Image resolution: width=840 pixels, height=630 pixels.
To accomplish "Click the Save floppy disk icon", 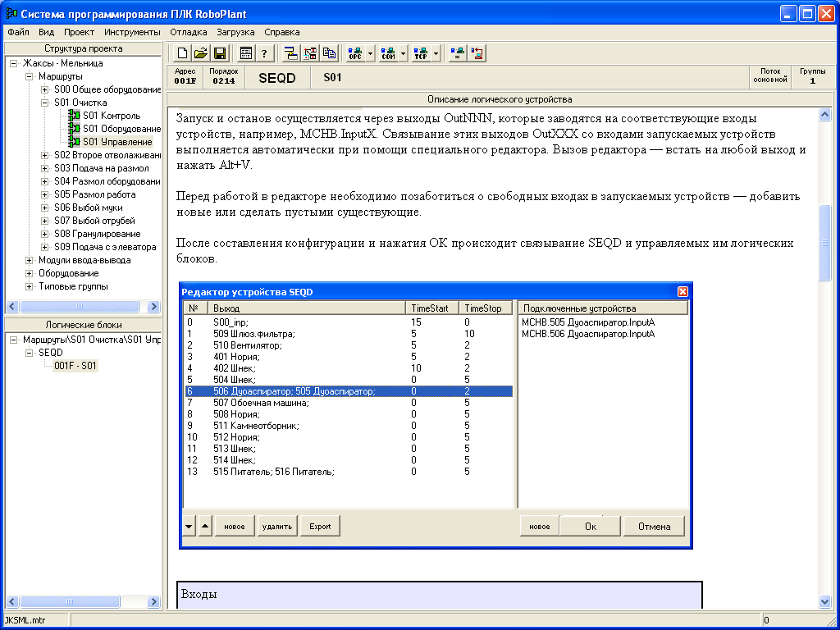I will 219,53.
